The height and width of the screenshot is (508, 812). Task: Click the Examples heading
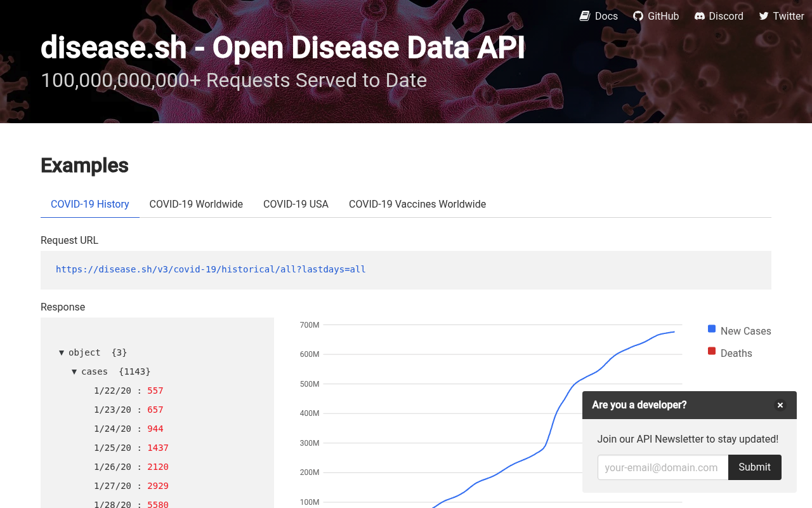click(x=84, y=165)
